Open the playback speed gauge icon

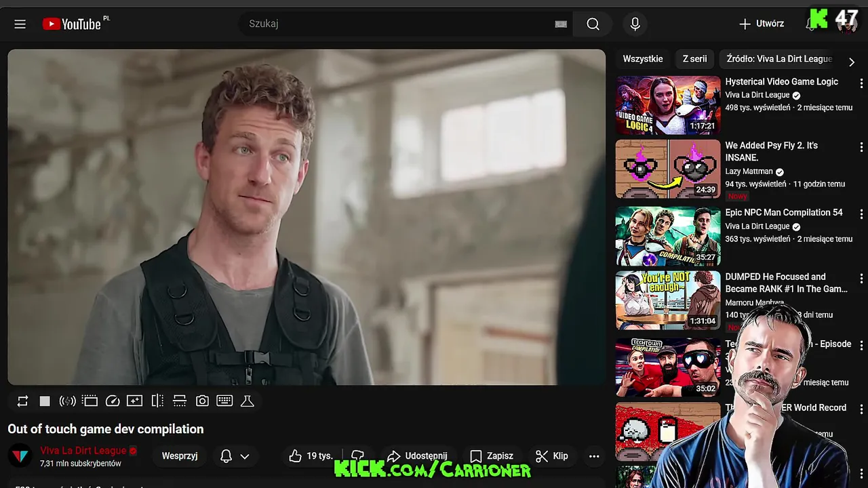tap(113, 401)
